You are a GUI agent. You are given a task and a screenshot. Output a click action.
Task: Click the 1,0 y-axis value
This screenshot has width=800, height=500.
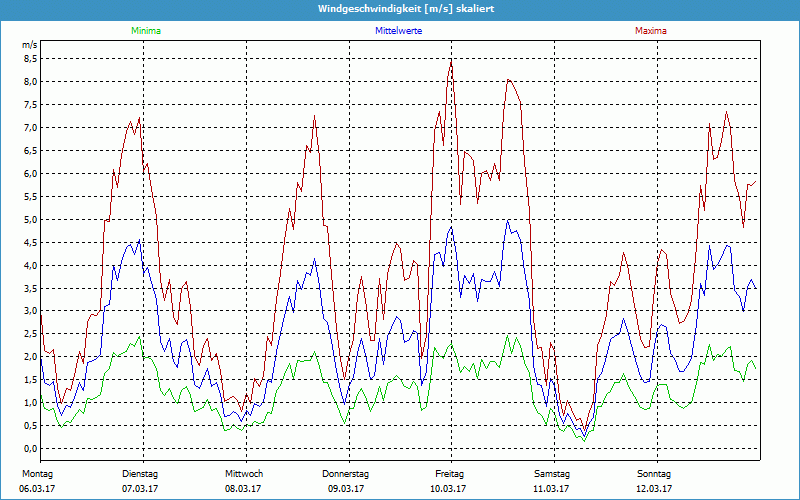(31, 403)
